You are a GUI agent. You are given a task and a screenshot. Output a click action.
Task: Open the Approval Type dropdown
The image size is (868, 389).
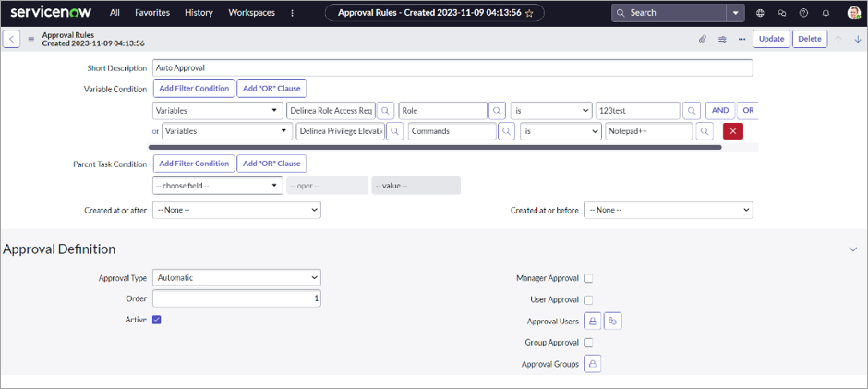pos(236,277)
